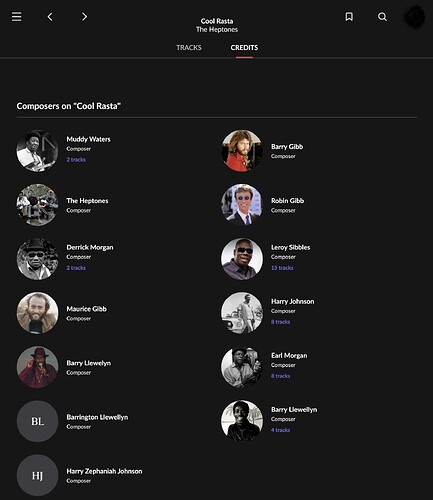Click Barry Gibb's photo thumbnail
Screen dimensions: 433x500
242,151
